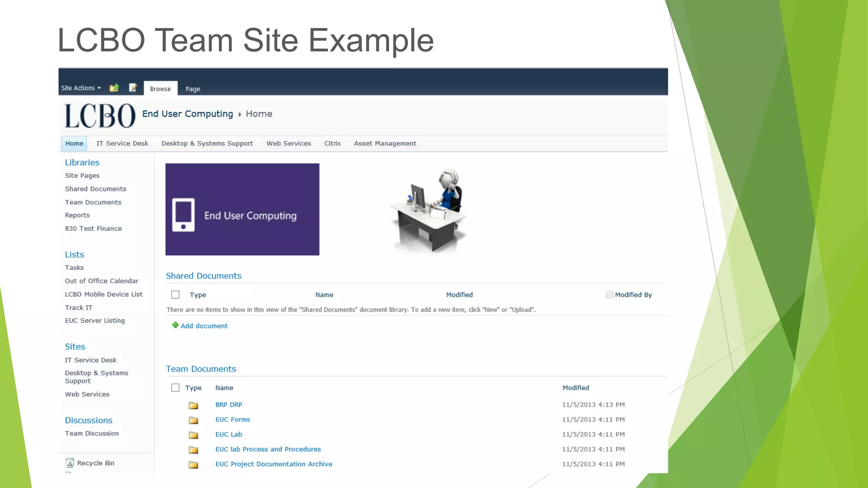Sort Team Documents by Modified column

point(576,388)
